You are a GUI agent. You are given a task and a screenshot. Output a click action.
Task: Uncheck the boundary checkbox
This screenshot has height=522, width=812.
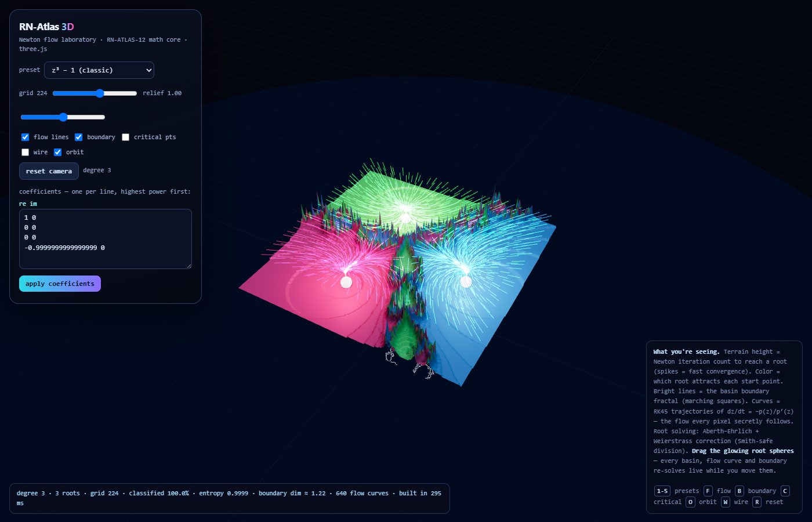(x=78, y=137)
